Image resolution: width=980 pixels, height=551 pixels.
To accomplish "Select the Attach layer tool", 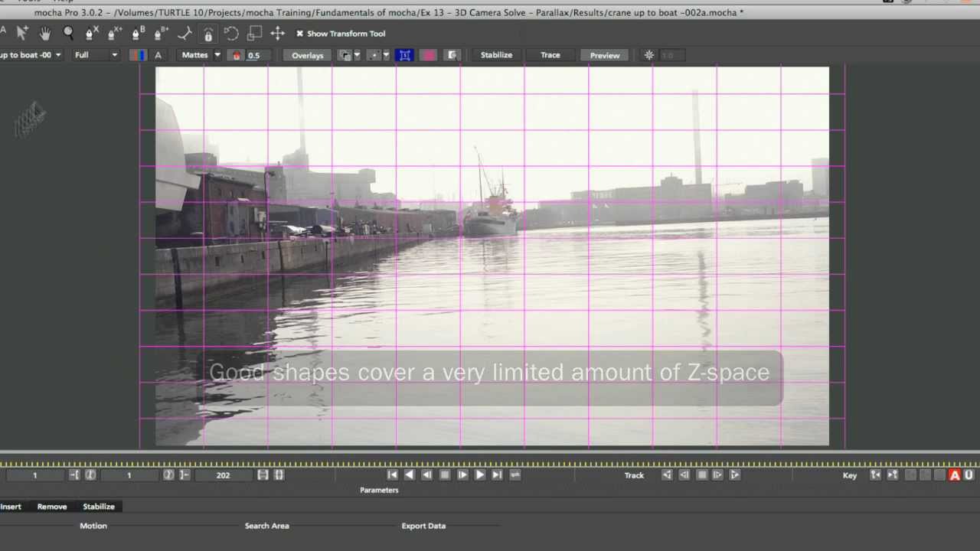I will pos(185,33).
